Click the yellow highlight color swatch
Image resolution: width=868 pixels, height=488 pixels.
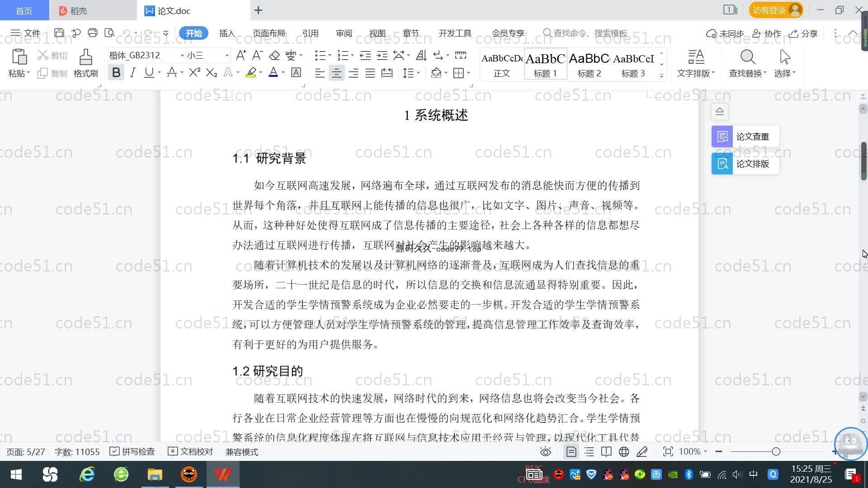pos(251,72)
